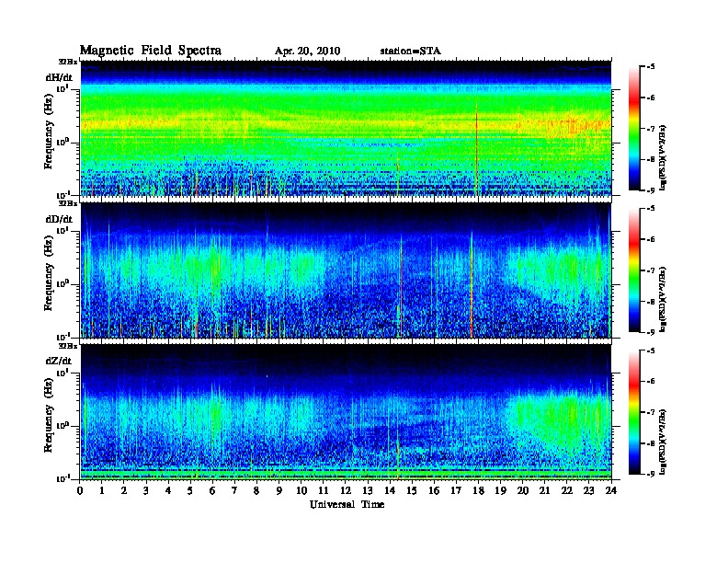Click hour "6" on the Universal Time axis
728x563 pixels.
[212, 491]
